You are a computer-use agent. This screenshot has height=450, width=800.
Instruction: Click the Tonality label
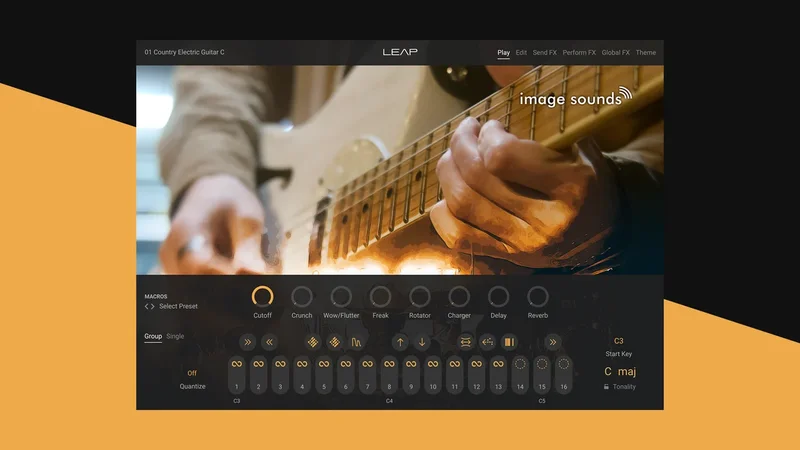tap(624, 387)
